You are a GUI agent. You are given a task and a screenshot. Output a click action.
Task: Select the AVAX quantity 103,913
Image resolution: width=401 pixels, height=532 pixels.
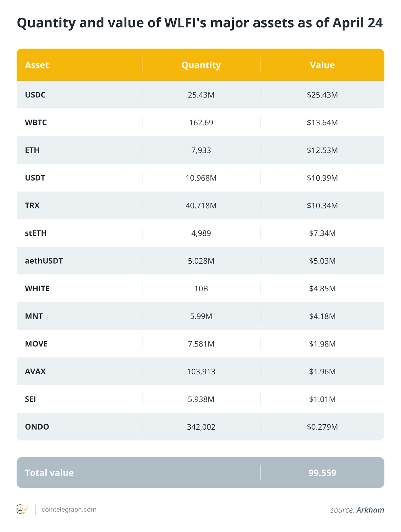click(201, 371)
